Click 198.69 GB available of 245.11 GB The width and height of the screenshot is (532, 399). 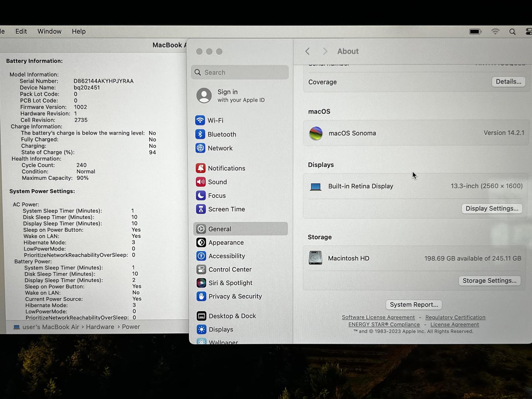point(473,258)
